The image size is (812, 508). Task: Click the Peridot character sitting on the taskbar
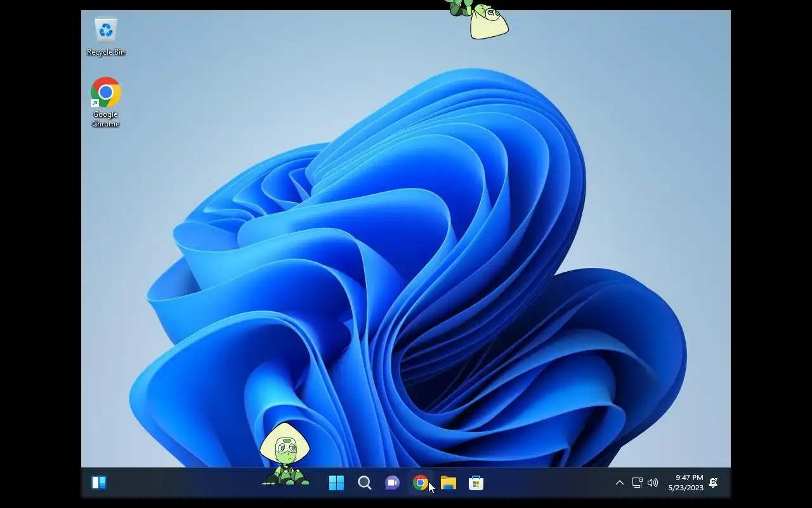pyautogui.click(x=285, y=455)
